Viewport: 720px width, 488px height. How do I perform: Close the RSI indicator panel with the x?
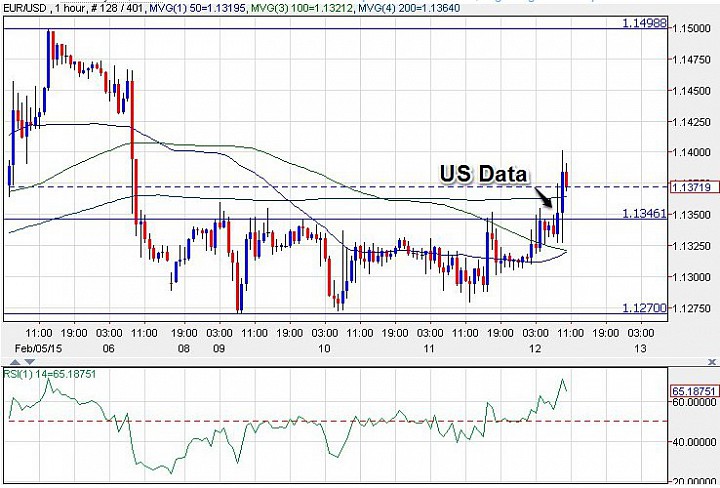pos(712,362)
